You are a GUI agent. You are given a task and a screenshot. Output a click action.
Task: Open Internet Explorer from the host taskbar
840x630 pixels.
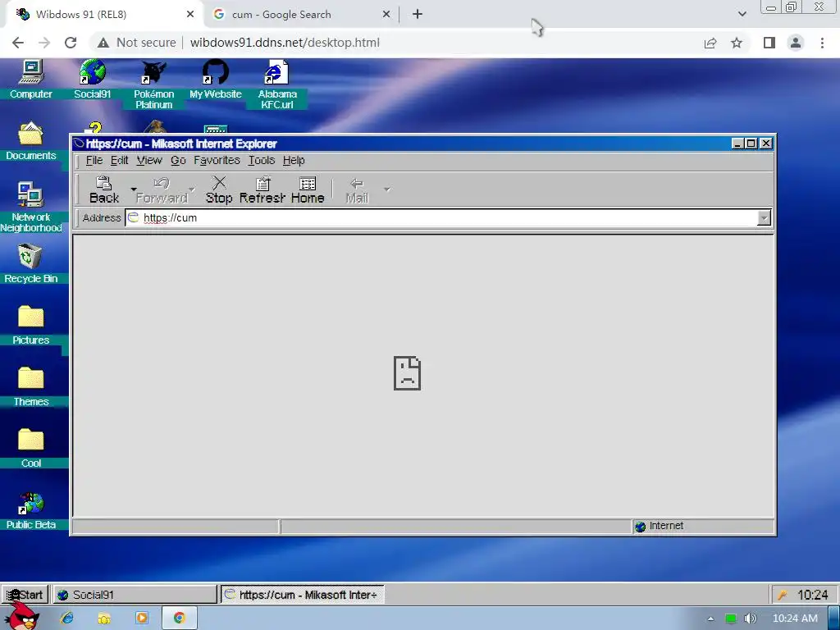coord(67,619)
